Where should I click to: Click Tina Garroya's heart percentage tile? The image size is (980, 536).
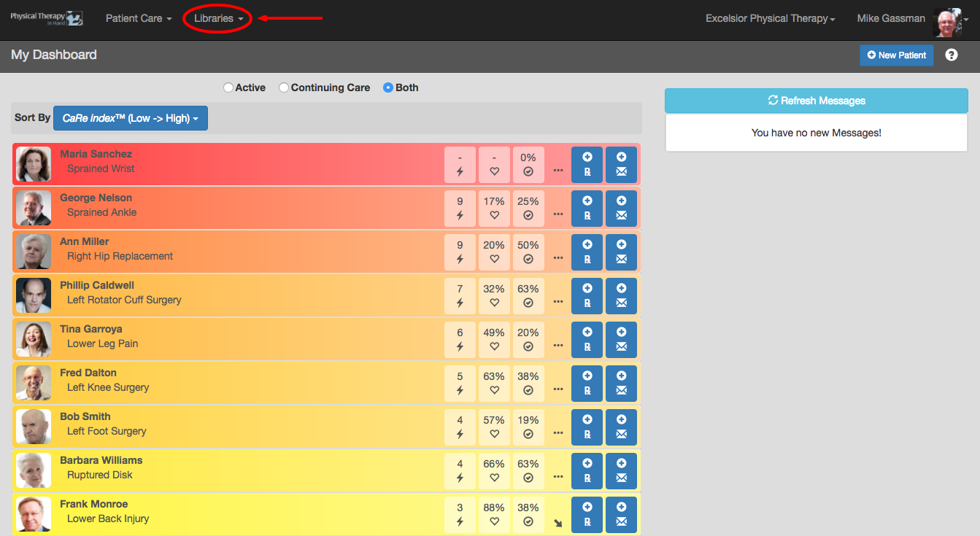coord(494,340)
